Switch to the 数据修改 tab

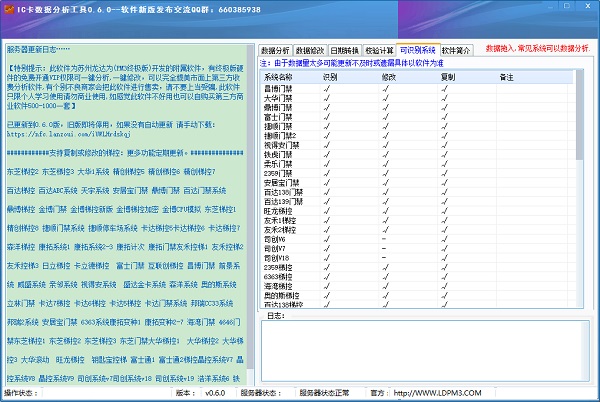point(310,50)
